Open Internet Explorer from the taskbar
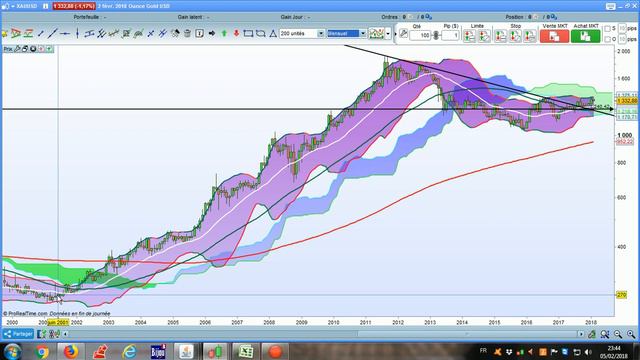The height and width of the screenshot is (360, 640). click(129, 351)
